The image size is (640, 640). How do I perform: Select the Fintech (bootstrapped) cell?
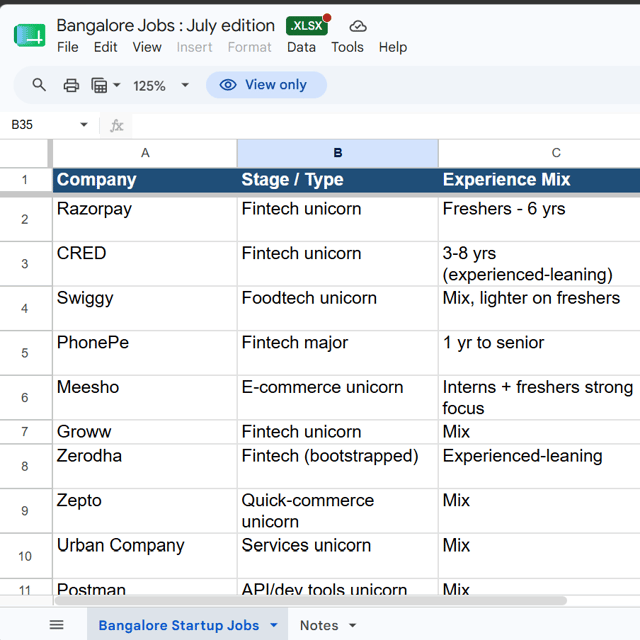click(x=338, y=466)
